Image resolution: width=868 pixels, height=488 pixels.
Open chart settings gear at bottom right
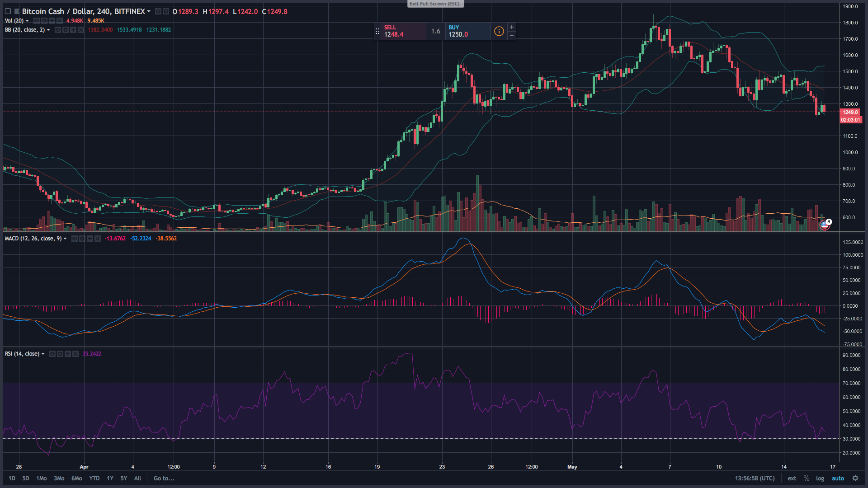click(x=855, y=478)
